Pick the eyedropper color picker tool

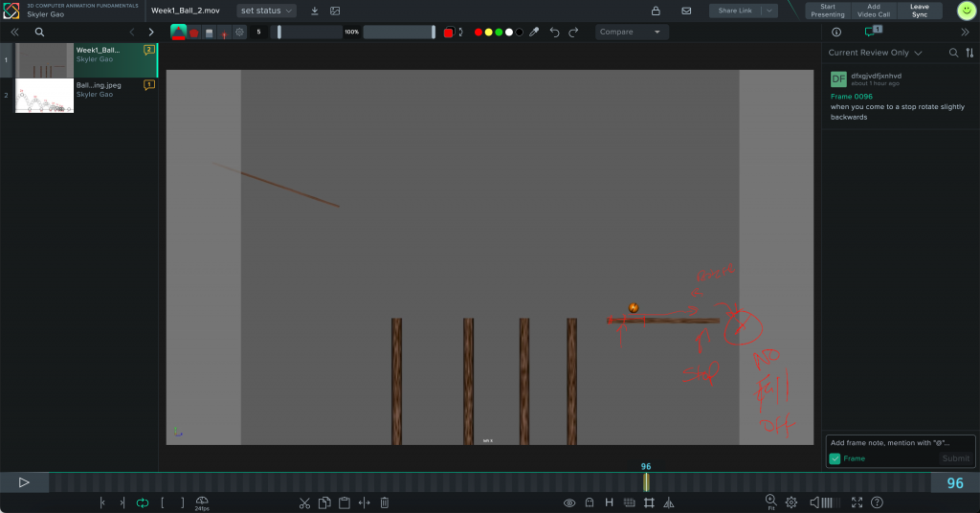click(535, 32)
